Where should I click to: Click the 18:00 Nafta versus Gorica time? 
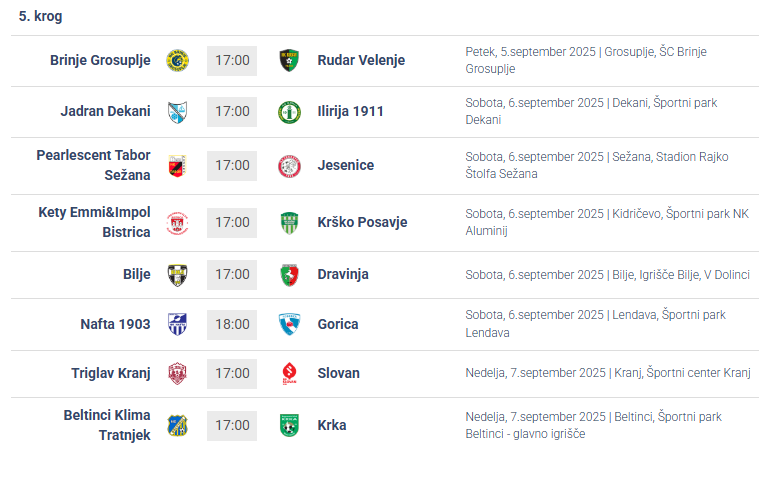coord(232,324)
